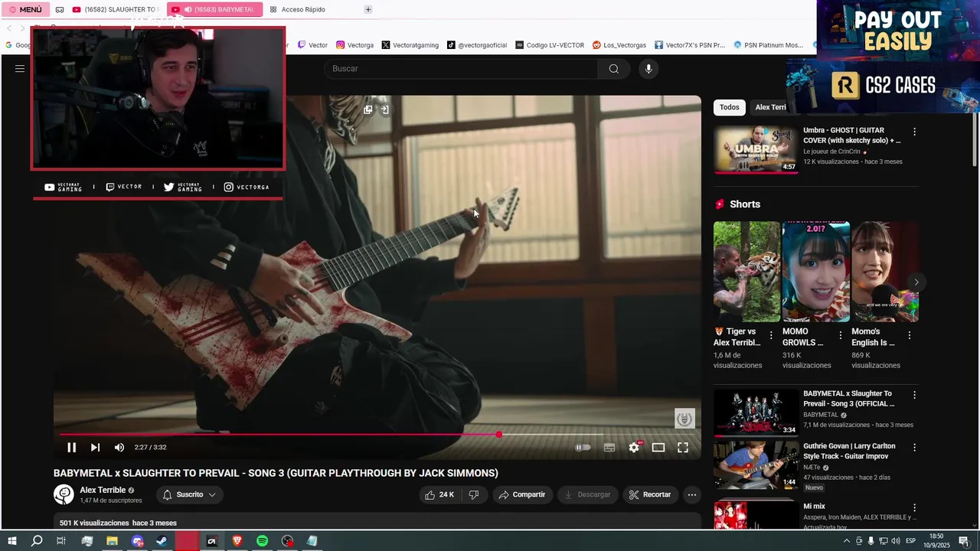Open a new browser tab plus
This screenshot has height=551, width=980.
368,10
